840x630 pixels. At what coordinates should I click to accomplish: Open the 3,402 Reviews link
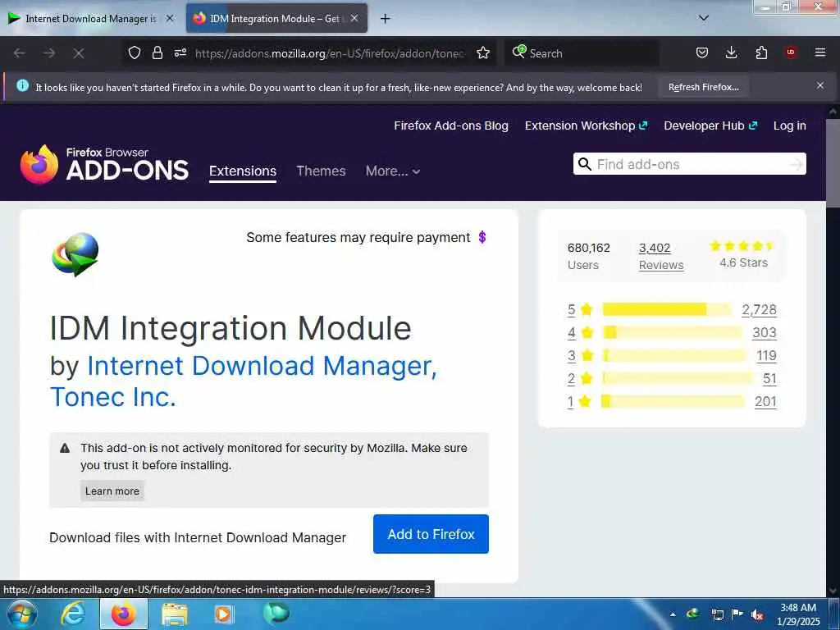[x=661, y=256]
